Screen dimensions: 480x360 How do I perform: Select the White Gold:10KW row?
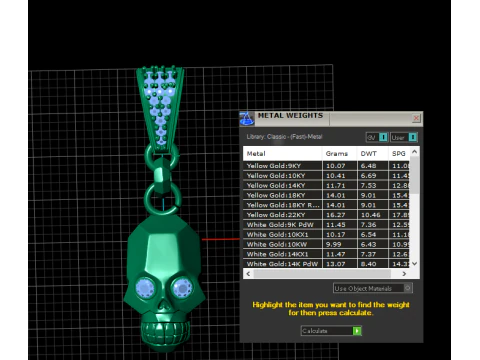[x=326, y=244]
